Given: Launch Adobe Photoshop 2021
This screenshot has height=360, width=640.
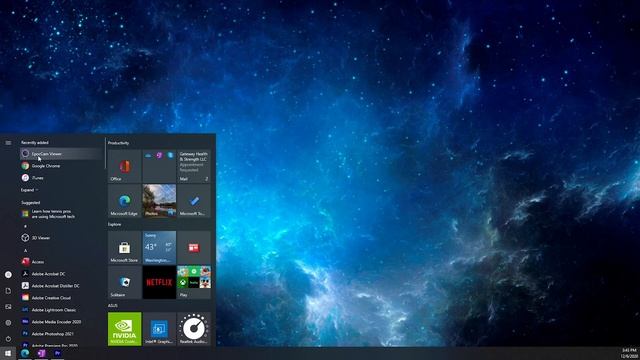Looking at the screenshot, I should tap(61, 333).
